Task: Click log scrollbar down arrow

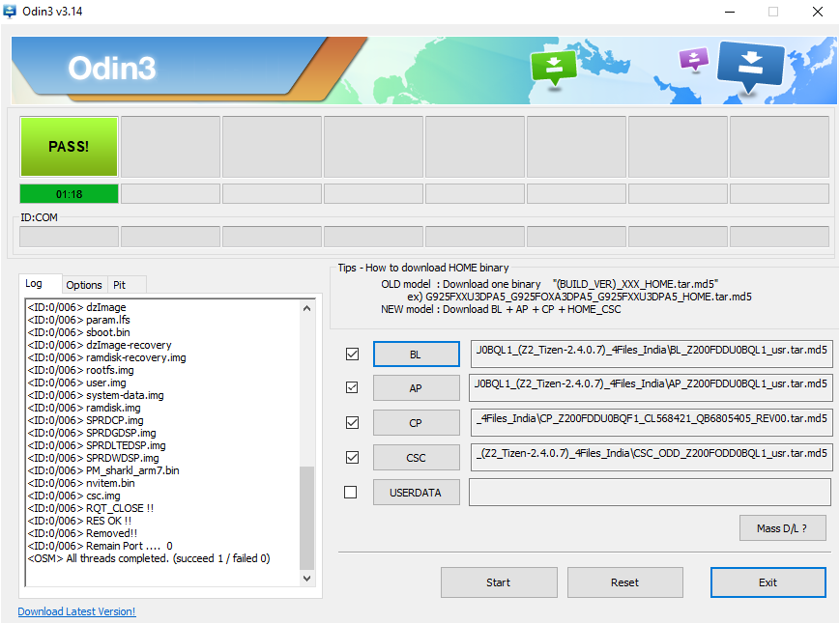Action: coord(307,578)
